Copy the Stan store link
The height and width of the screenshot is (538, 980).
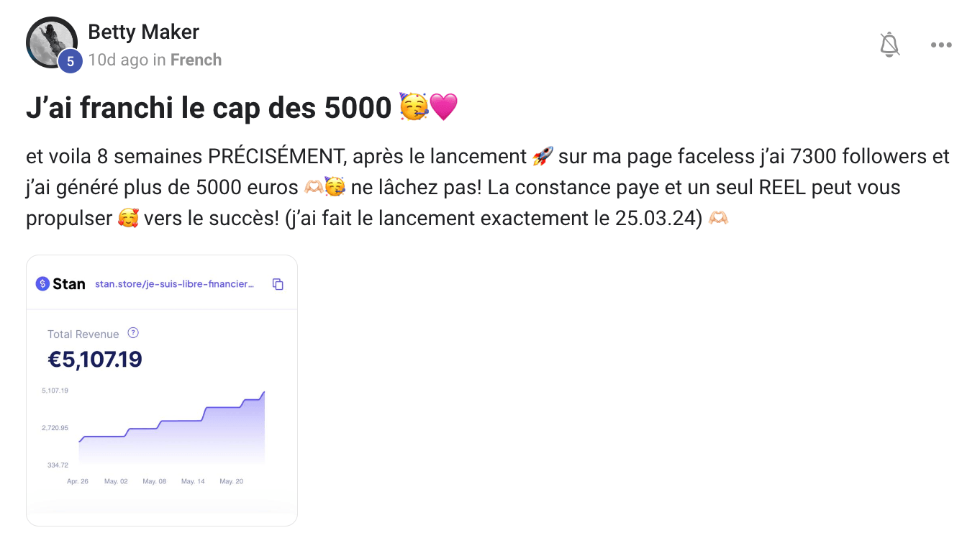pos(278,284)
